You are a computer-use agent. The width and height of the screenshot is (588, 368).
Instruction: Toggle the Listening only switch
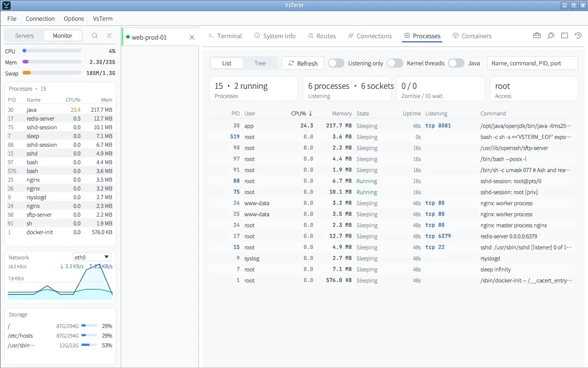pos(336,63)
